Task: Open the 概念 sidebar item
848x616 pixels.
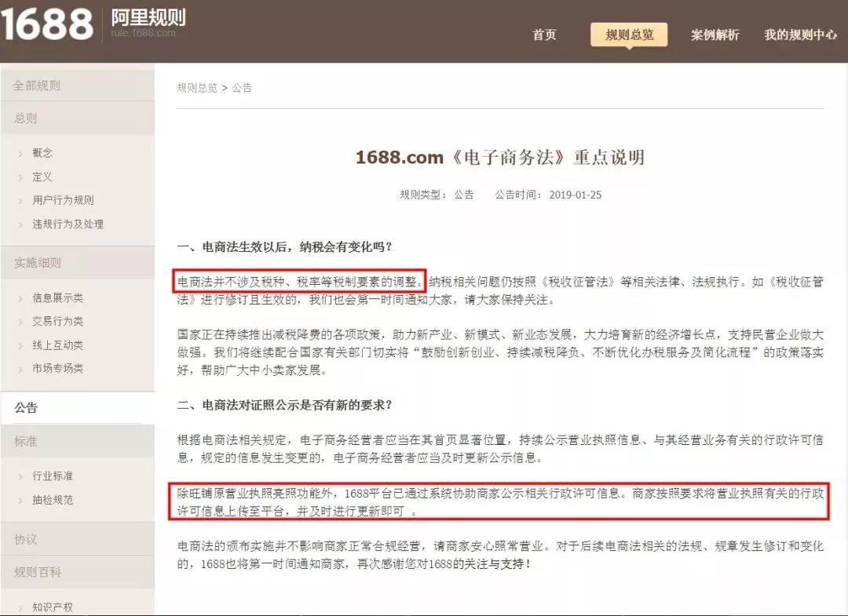Action: pos(42,153)
